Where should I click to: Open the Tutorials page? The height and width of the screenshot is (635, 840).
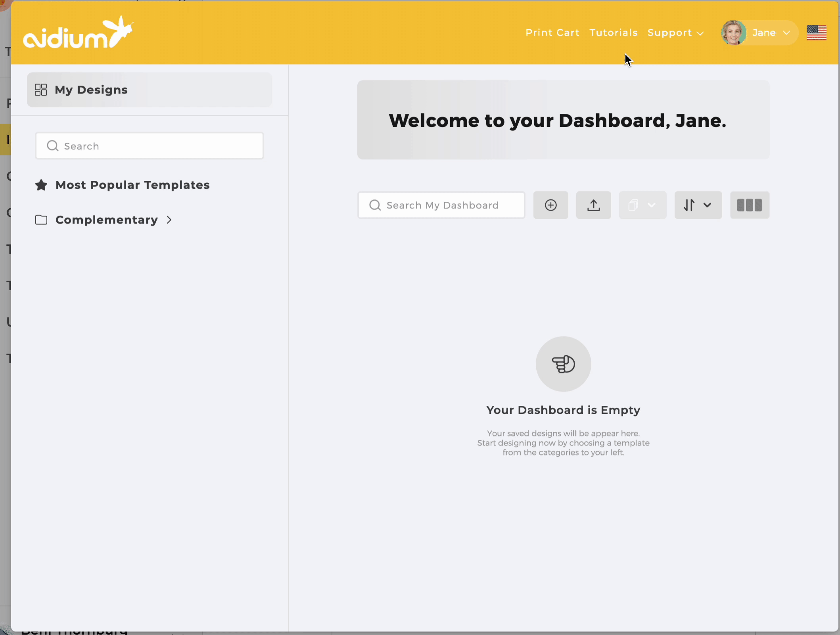click(613, 33)
